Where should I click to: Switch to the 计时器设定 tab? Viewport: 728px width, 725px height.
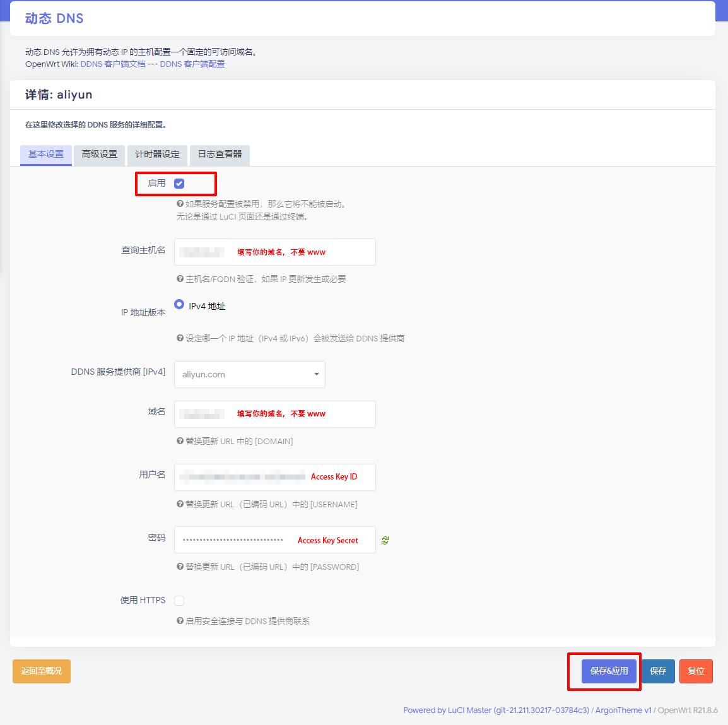pos(158,155)
